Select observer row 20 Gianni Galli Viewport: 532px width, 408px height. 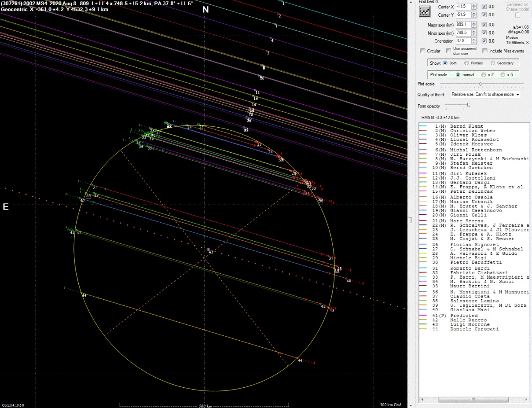474,215
